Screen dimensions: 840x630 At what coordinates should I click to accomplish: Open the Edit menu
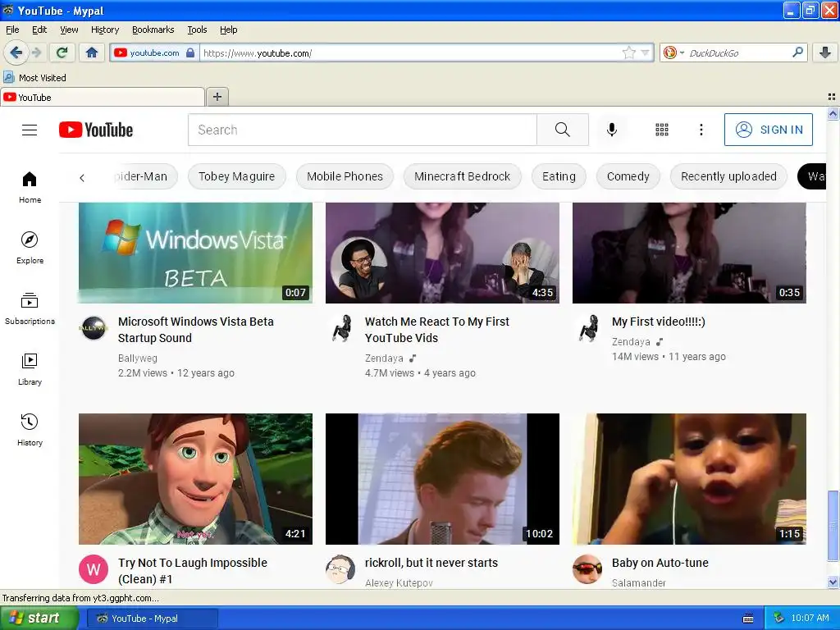[x=39, y=30]
